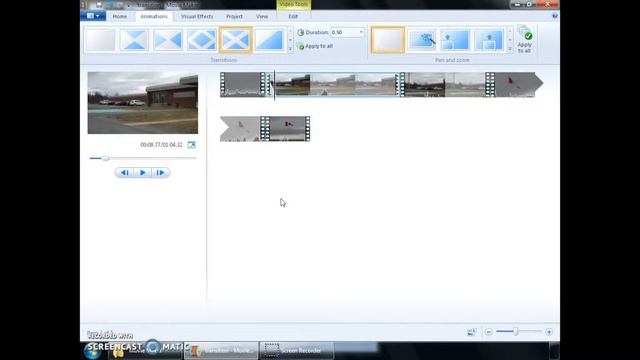Choose the highlighted X-shaped cross transition

pyautogui.click(x=235, y=40)
